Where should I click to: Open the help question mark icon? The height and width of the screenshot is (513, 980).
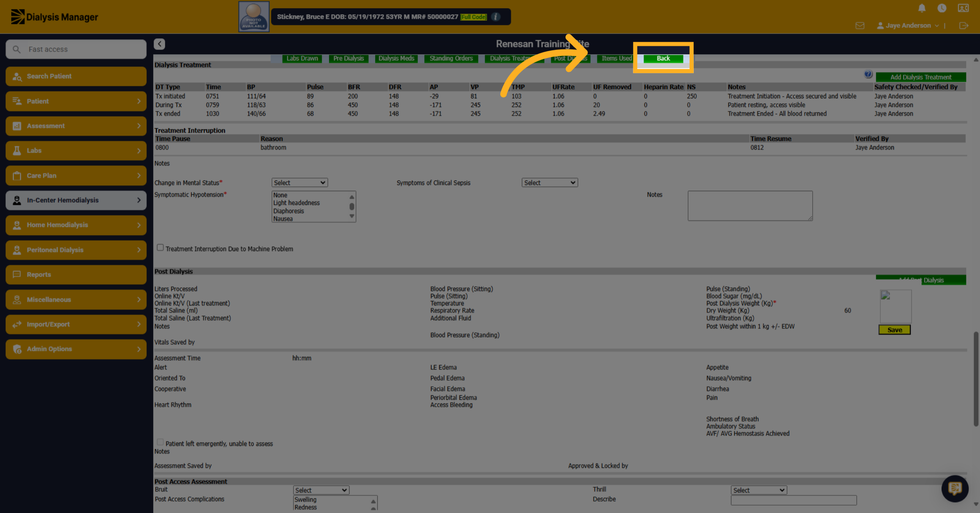click(868, 74)
